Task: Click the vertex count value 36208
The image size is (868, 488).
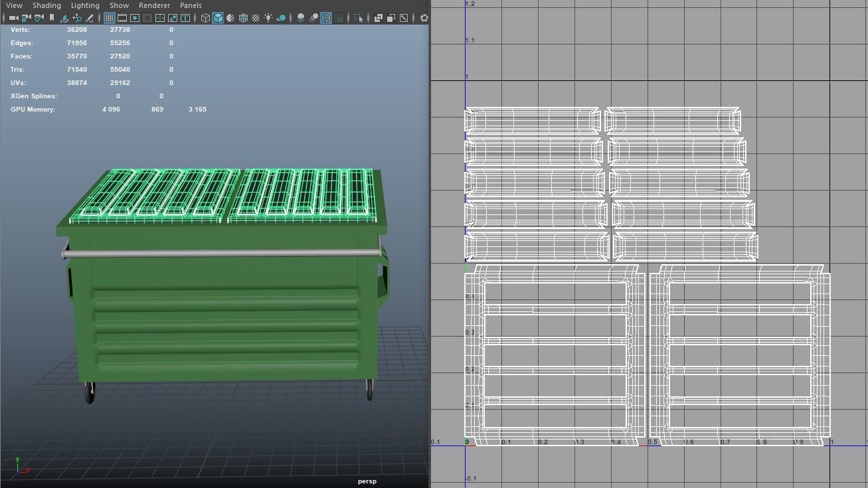Action: coord(77,30)
